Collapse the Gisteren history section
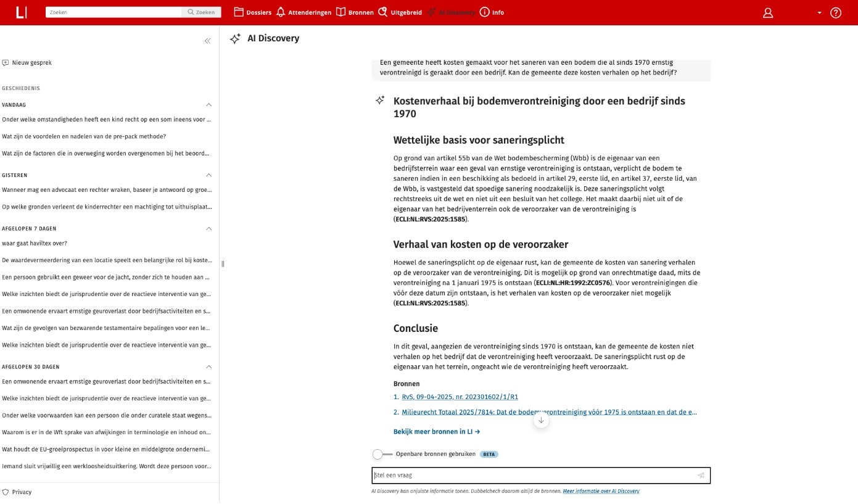The width and height of the screenshot is (858, 504). tap(208, 175)
